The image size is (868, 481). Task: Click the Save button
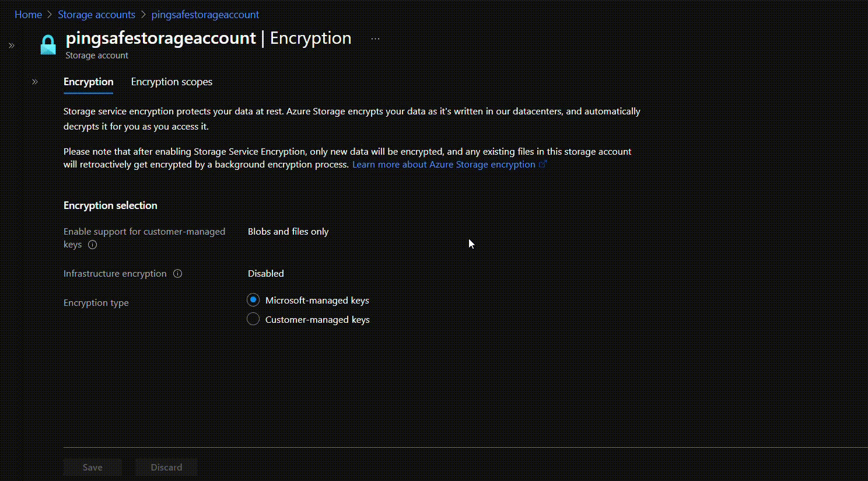point(92,467)
